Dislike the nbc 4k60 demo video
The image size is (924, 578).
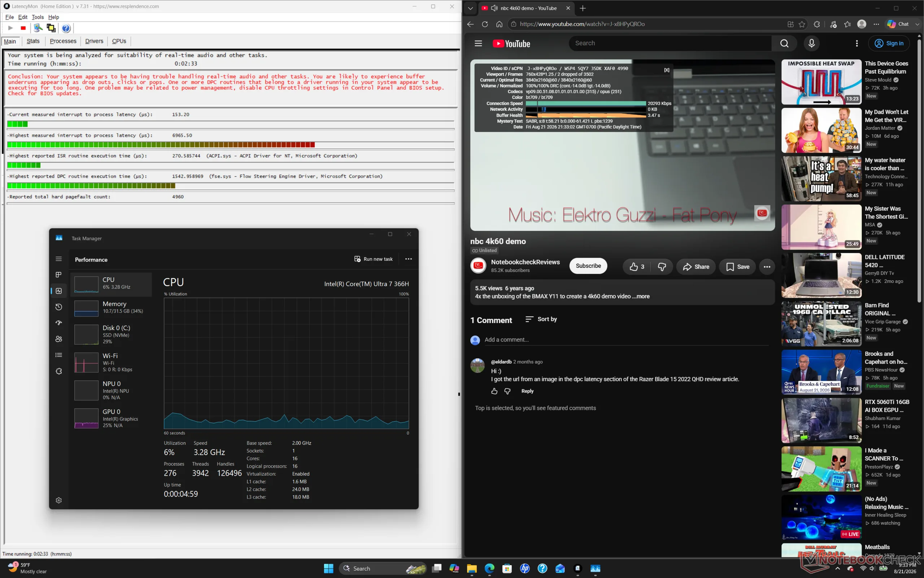click(x=662, y=267)
